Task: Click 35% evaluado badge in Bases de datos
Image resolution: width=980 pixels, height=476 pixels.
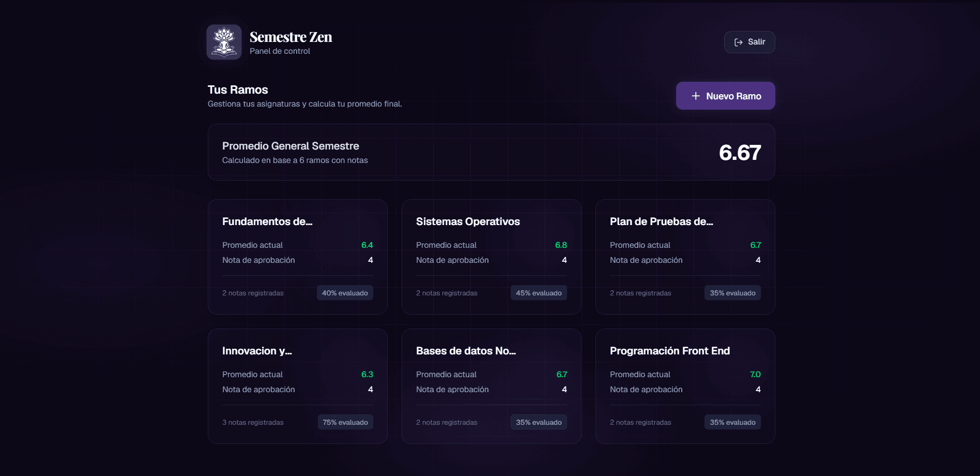Action: (x=539, y=422)
